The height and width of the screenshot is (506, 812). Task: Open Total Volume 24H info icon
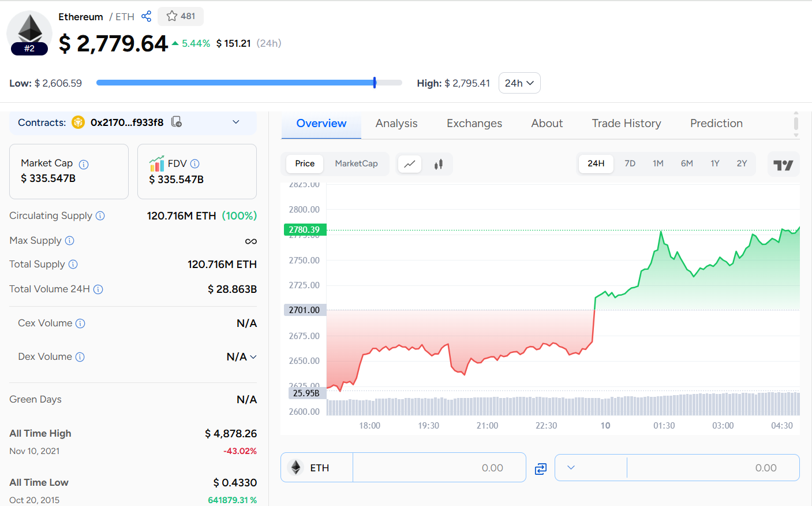pyautogui.click(x=98, y=289)
